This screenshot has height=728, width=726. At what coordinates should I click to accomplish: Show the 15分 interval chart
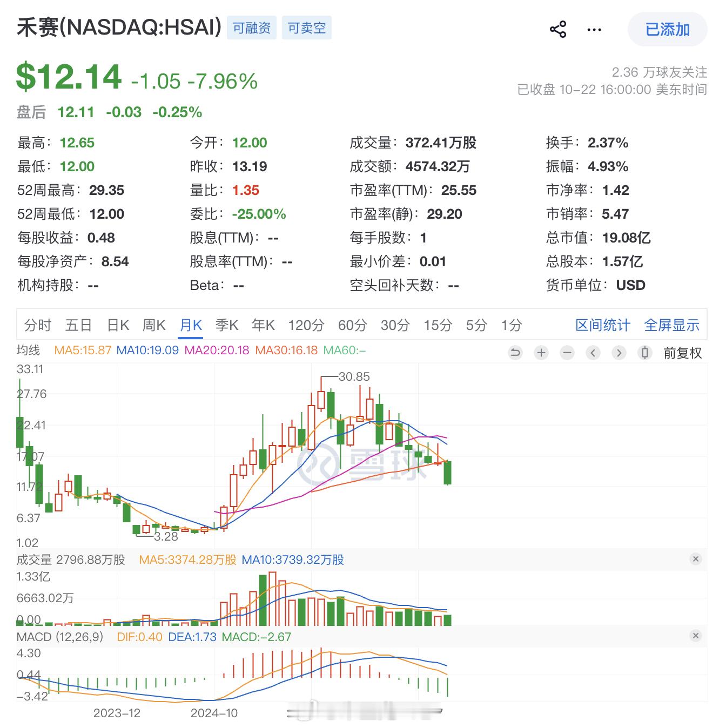coord(438,325)
